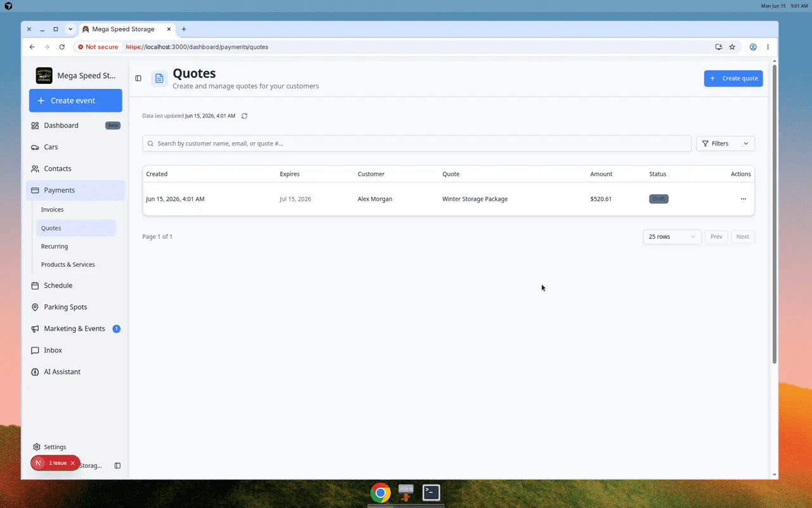Click the $520.61 amount

click(x=601, y=199)
